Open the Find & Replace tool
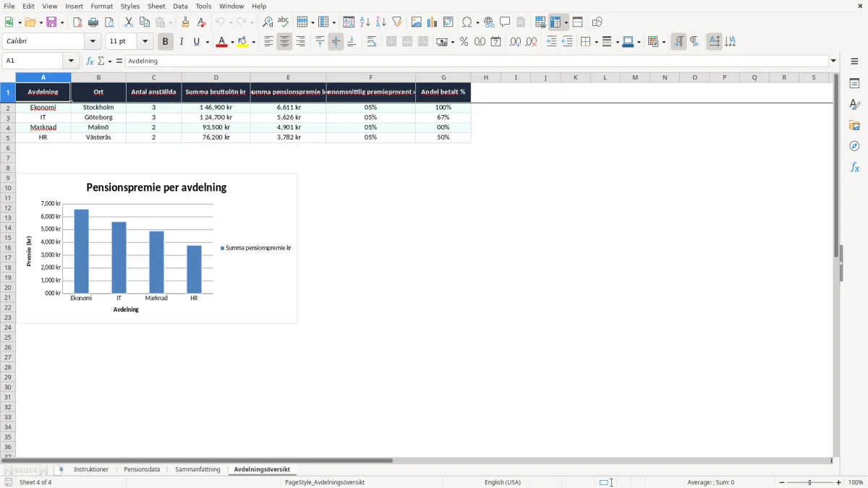868x488 pixels. point(268,22)
